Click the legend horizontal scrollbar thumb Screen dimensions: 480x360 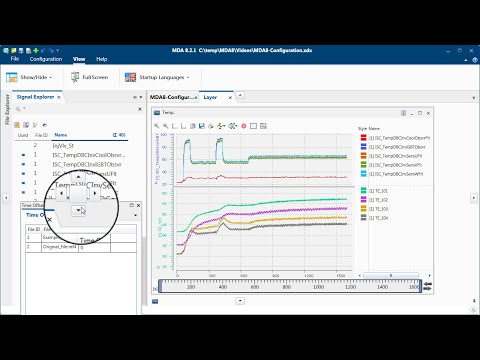tap(391, 276)
